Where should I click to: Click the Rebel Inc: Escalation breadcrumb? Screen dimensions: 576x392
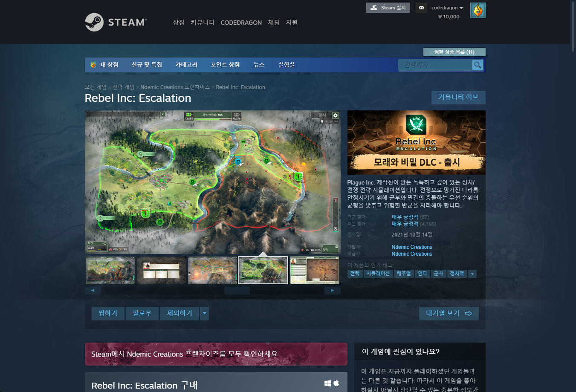[240, 87]
